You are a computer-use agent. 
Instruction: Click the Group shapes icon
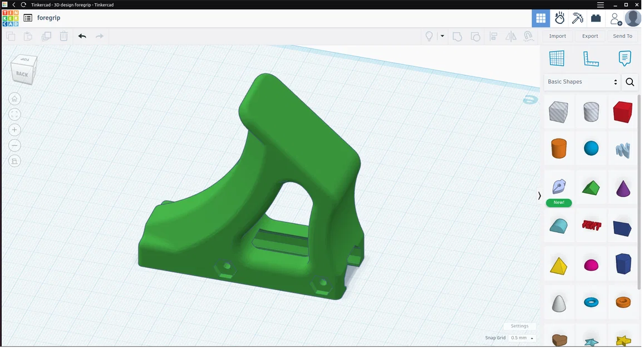tap(457, 37)
